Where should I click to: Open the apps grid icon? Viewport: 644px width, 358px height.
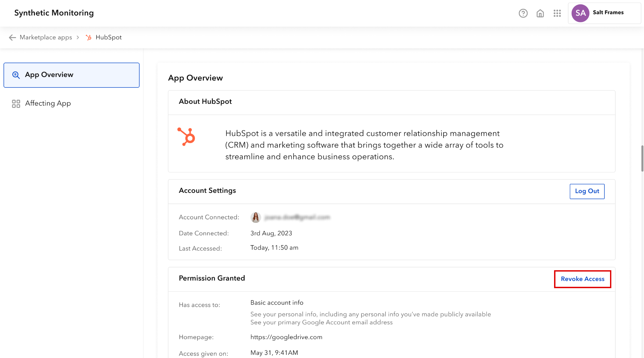click(557, 13)
